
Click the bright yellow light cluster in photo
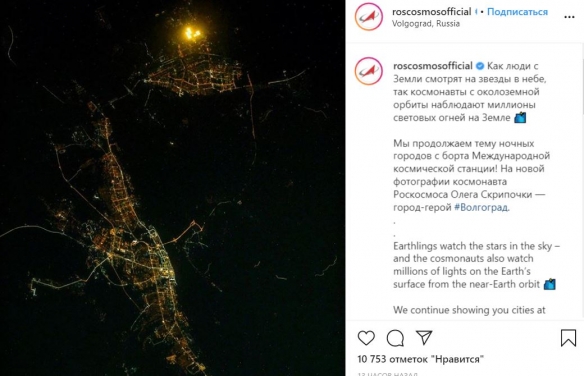tap(193, 33)
